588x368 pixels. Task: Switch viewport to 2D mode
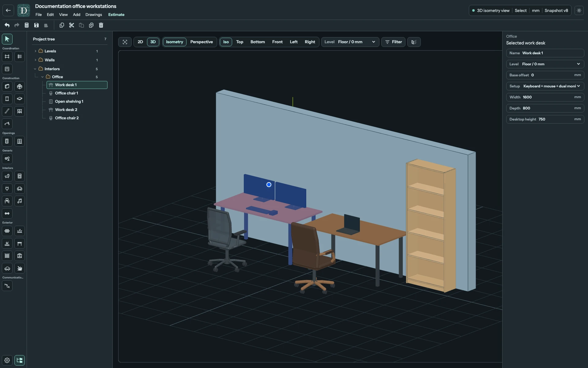(140, 42)
